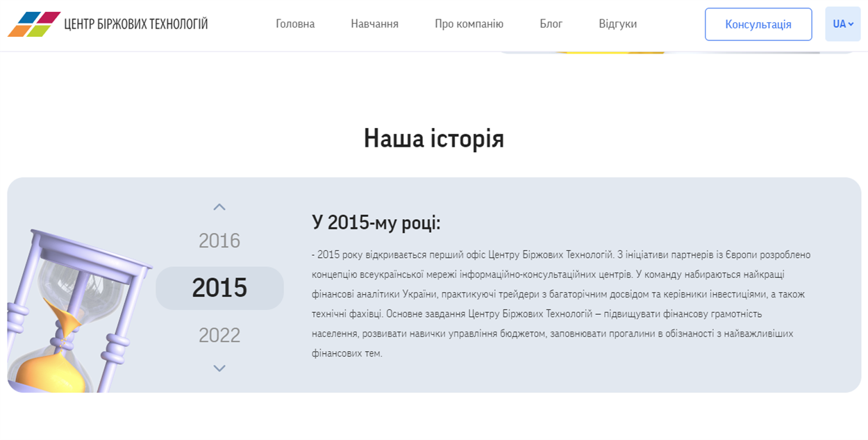Click the up chevron above 2016
868x440 pixels.
219,207
